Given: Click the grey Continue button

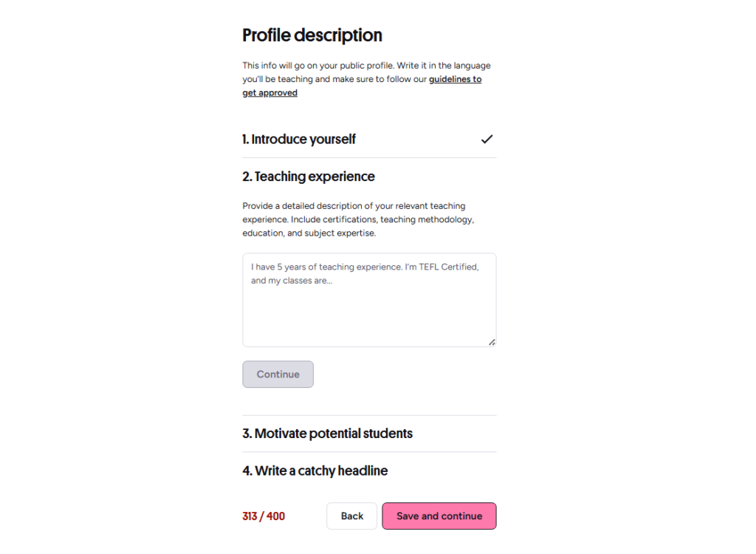Looking at the screenshot, I should [278, 374].
